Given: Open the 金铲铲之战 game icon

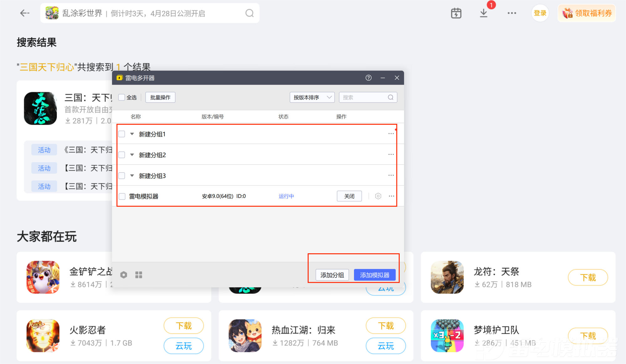Looking at the screenshot, I should point(43,277).
